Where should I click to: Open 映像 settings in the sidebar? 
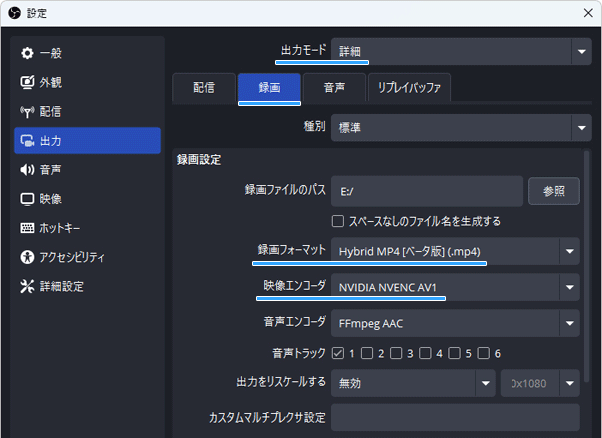coord(88,199)
